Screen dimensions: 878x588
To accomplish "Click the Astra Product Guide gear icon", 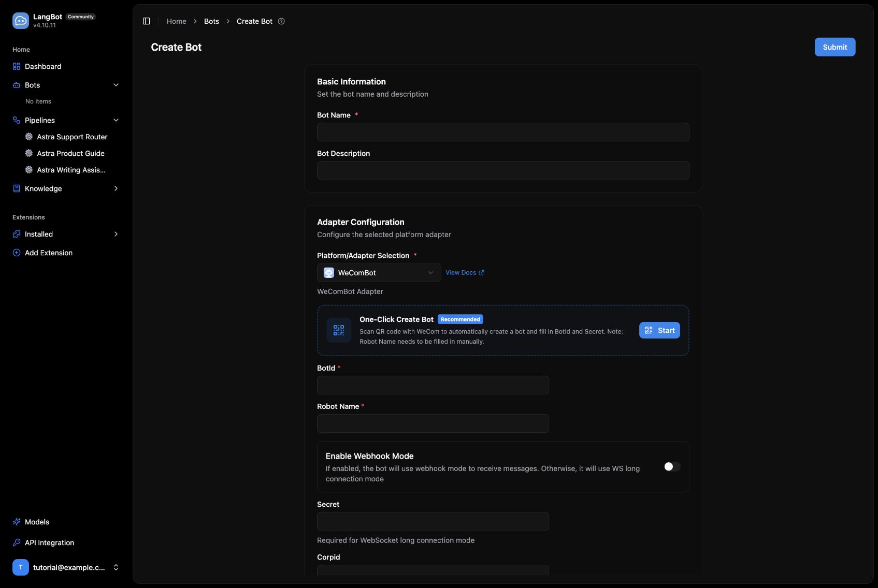I will pos(29,153).
